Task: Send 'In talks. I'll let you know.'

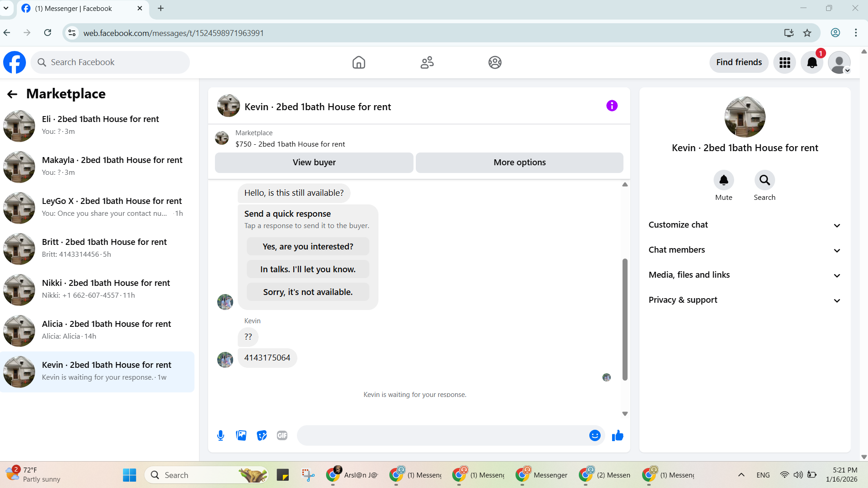Action: coord(308,269)
